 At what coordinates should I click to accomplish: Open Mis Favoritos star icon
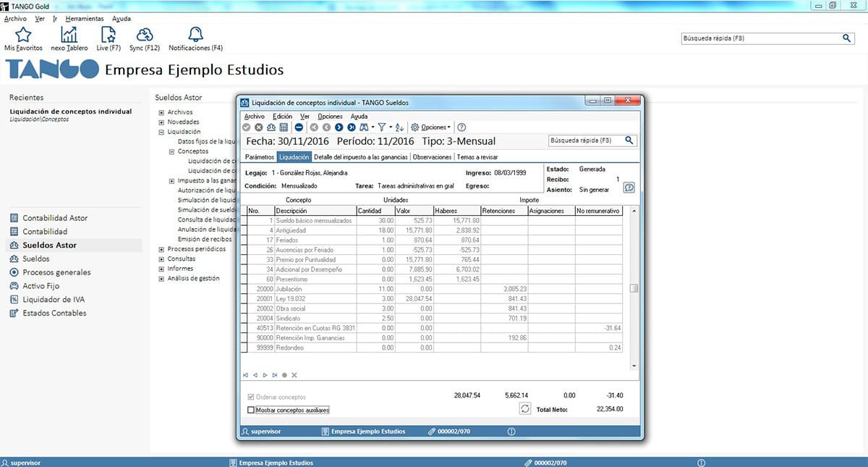pos(23,34)
